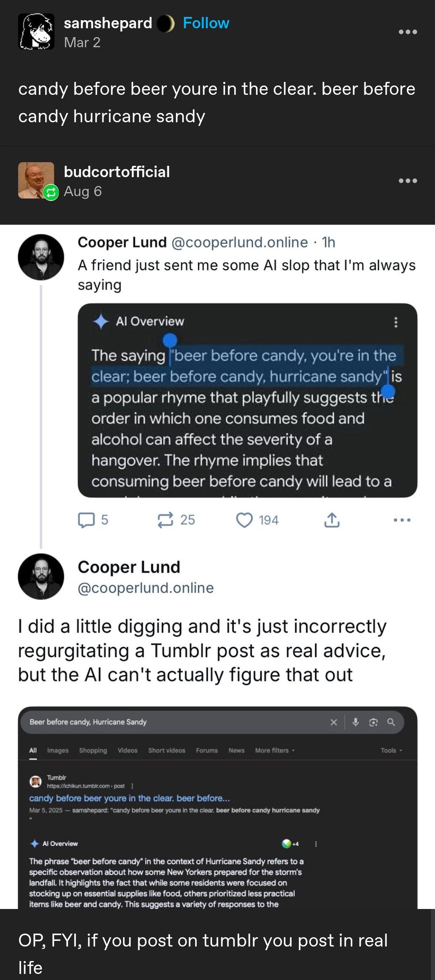Click the magnifying glass search icon
The width and height of the screenshot is (435, 980).
[x=391, y=722]
